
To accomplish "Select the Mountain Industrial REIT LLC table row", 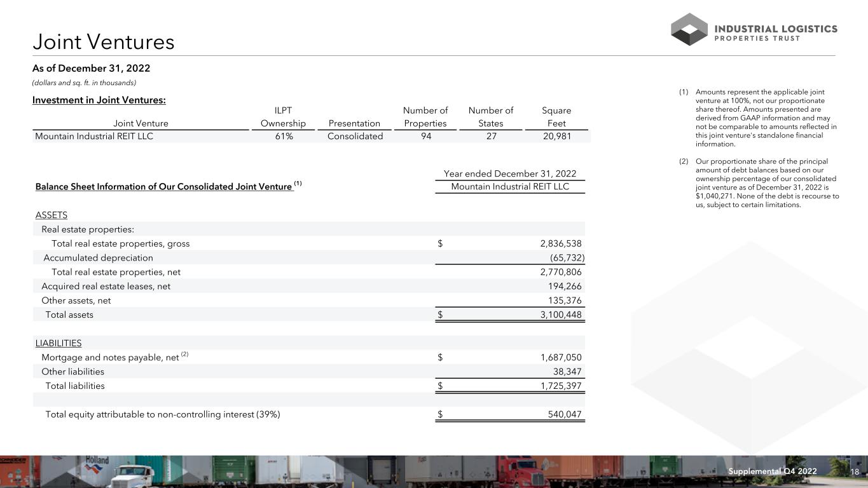I will tap(312, 136).
